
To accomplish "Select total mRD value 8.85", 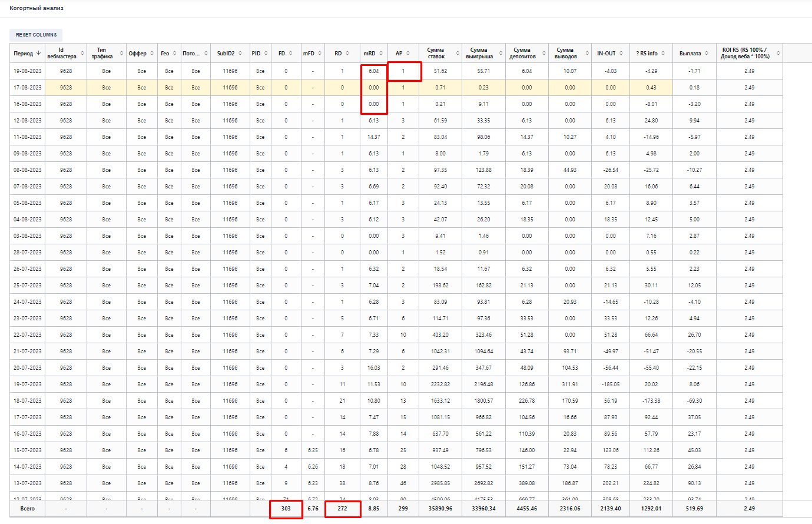I will pyautogui.click(x=374, y=509).
